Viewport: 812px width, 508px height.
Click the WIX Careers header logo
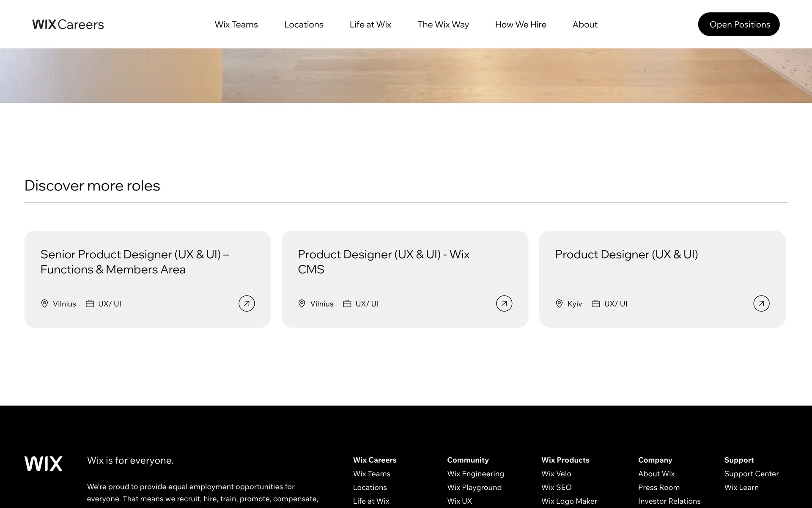pyautogui.click(x=68, y=25)
